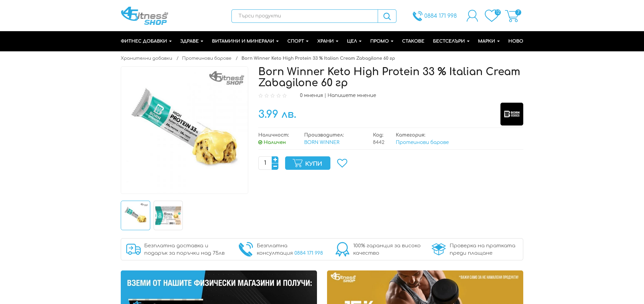Decrease quantity with minus button
This screenshot has width=644, height=304.
tap(275, 166)
